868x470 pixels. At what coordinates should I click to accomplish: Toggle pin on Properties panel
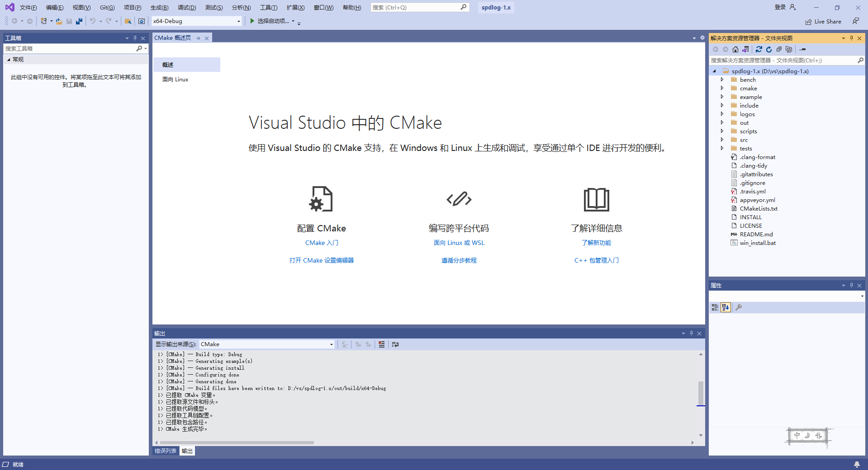(851, 285)
